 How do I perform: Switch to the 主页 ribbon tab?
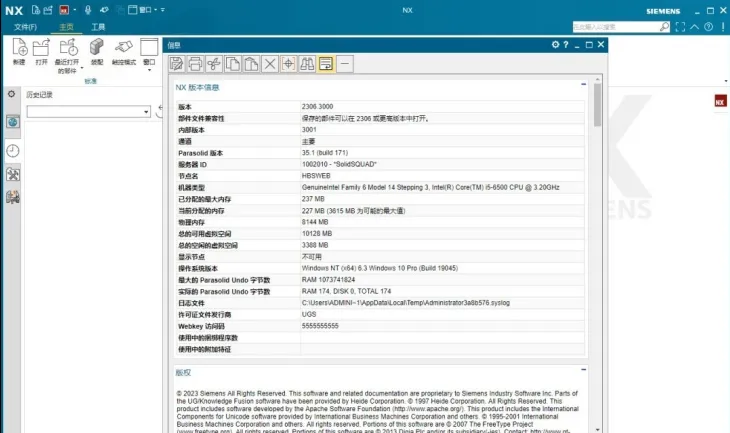[x=66, y=27]
